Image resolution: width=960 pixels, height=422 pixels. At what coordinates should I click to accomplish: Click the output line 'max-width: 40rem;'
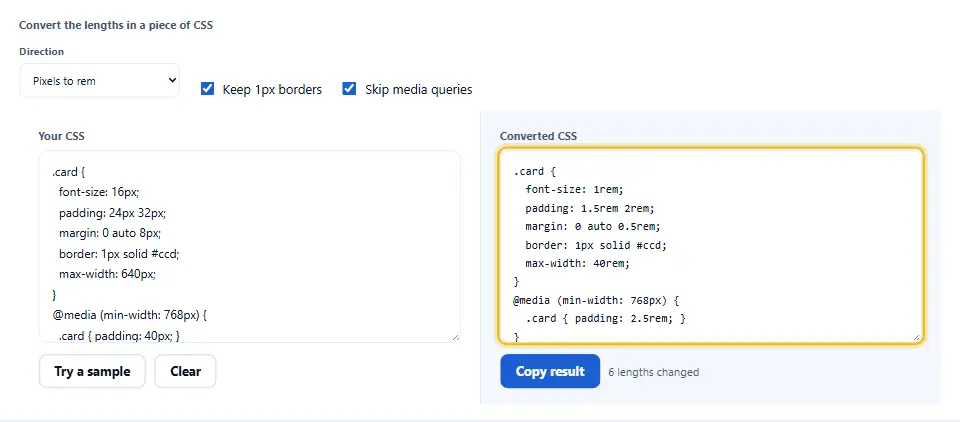click(577, 263)
